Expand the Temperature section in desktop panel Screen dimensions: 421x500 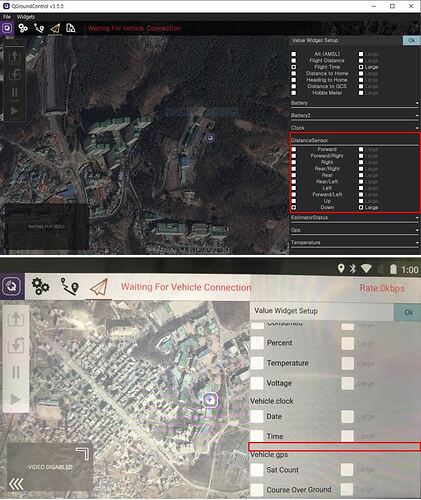[x=355, y=243]
